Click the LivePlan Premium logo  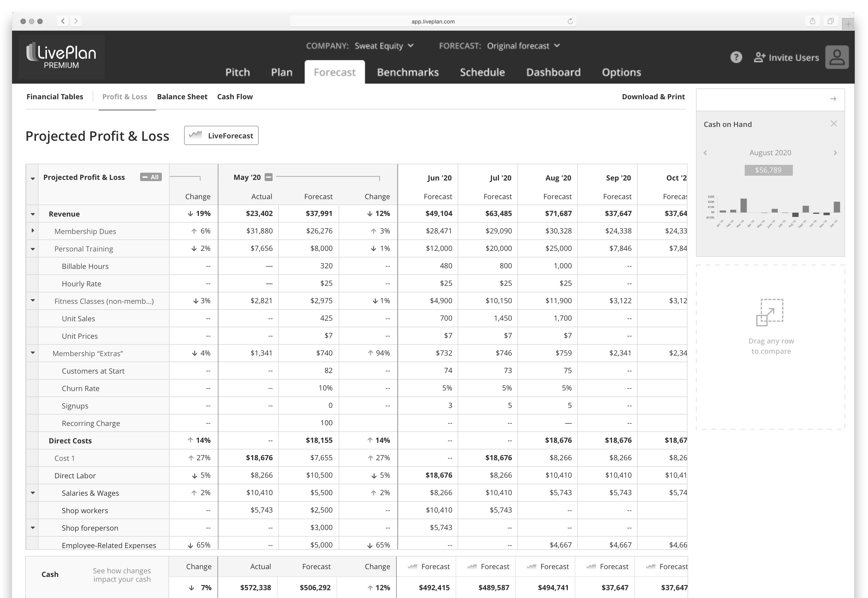pos(61,56)
